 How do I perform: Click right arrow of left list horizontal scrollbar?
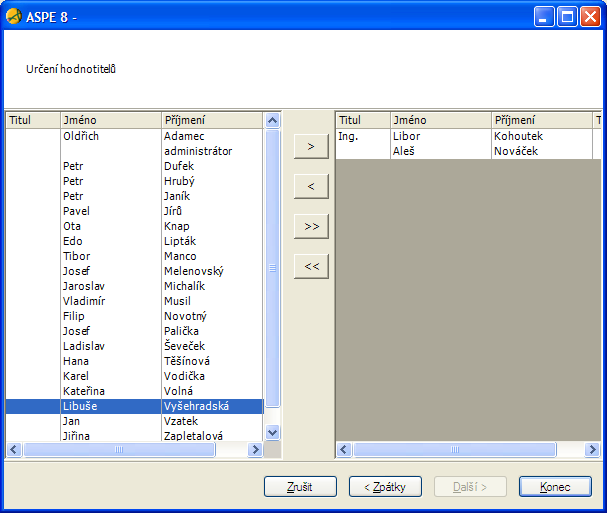255,450
